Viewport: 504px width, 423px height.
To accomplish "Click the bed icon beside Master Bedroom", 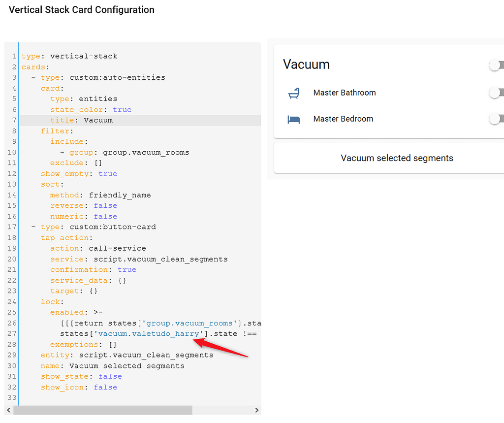I will (x=294, y=119).
